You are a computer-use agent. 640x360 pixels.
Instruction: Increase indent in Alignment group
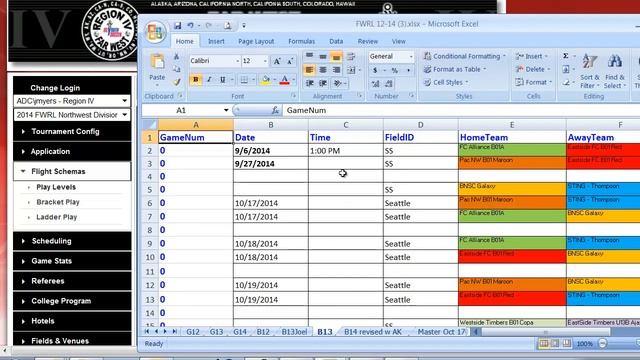[x=323, y=83]
